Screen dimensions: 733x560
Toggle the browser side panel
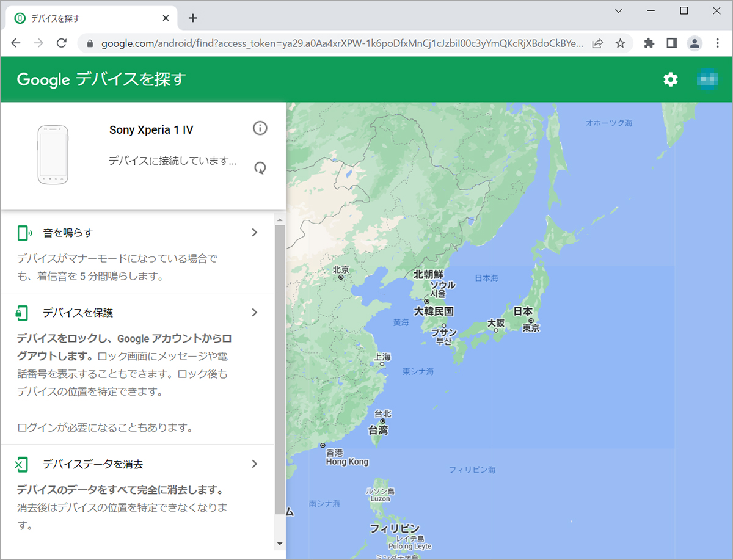pos(671,43)
